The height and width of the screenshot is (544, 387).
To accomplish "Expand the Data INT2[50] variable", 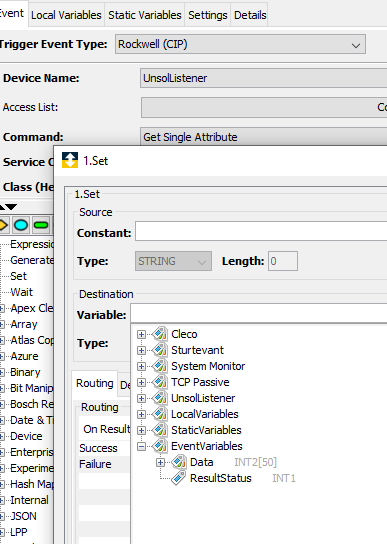I will coord(160,462).
